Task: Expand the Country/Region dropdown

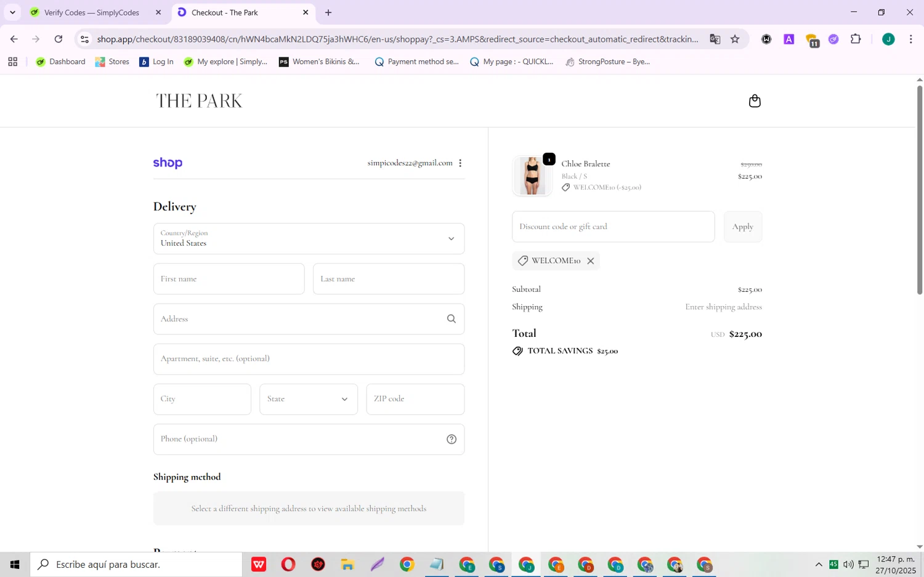Action: 309,238
